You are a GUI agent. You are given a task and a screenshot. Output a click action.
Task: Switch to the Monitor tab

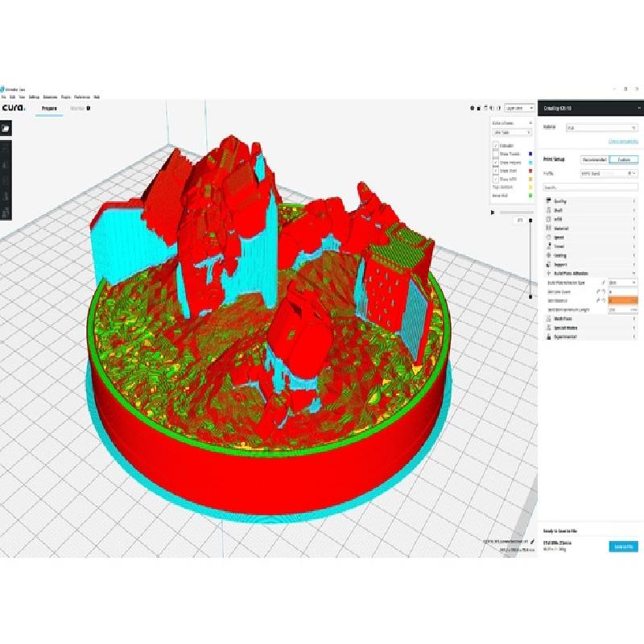(x=80, y=109)
